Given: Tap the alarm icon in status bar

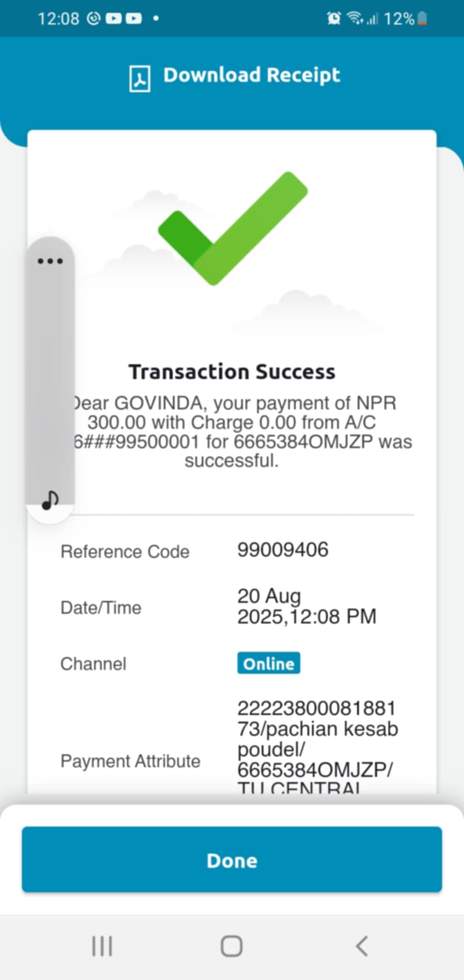Looking at the screenshot, I should tap(334, 19).
